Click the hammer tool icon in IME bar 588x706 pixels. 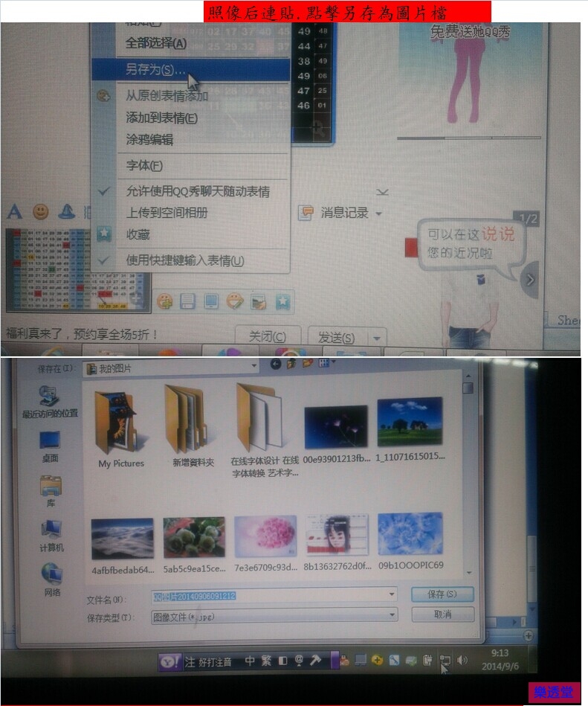pyautogui.click(x=315, y=660)
